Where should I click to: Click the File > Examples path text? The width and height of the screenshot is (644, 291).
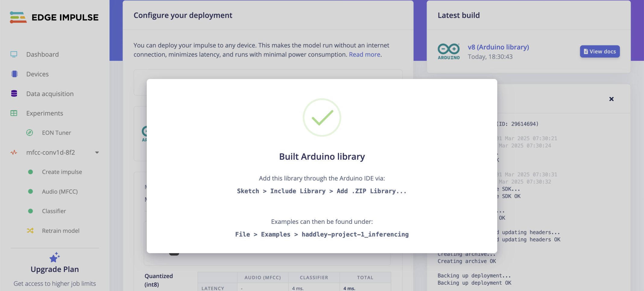(322, 234)
